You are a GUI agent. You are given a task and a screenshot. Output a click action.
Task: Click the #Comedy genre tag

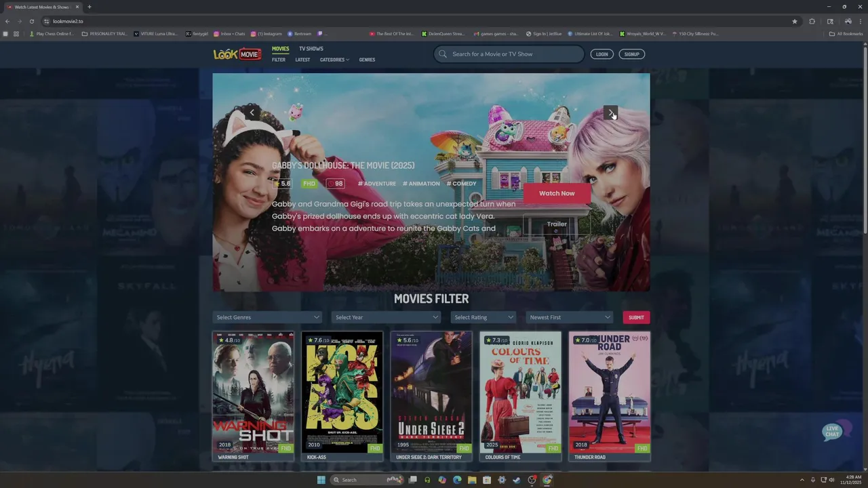(462, 184)
